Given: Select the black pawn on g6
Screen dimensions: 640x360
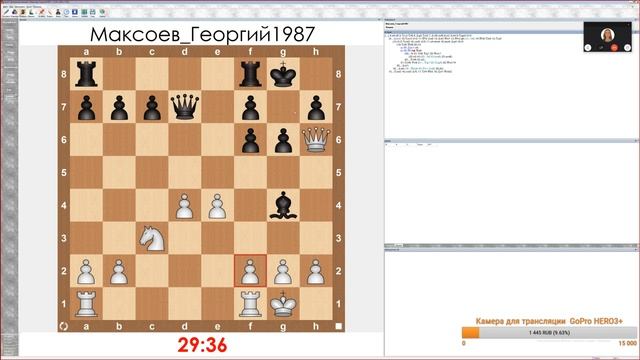Looking at the screenshot, I should 283,140.
